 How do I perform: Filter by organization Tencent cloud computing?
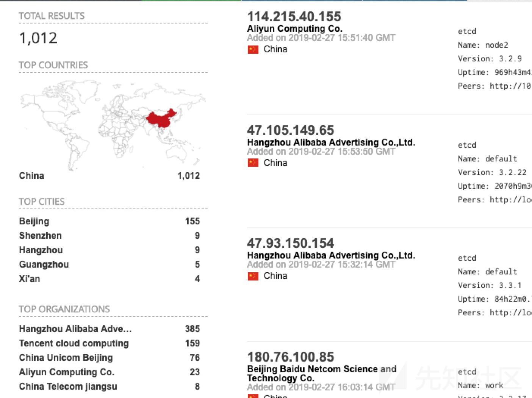tap(74, 343)
